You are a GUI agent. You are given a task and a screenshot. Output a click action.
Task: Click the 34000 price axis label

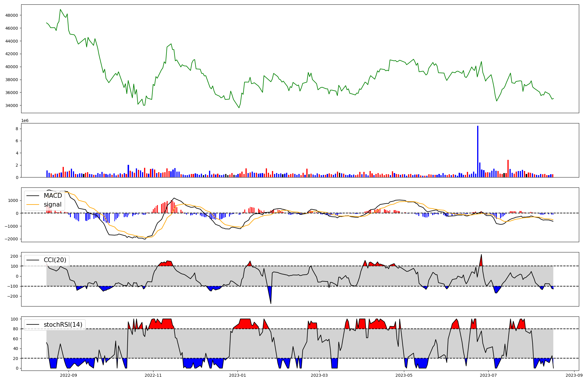point(12,105)
